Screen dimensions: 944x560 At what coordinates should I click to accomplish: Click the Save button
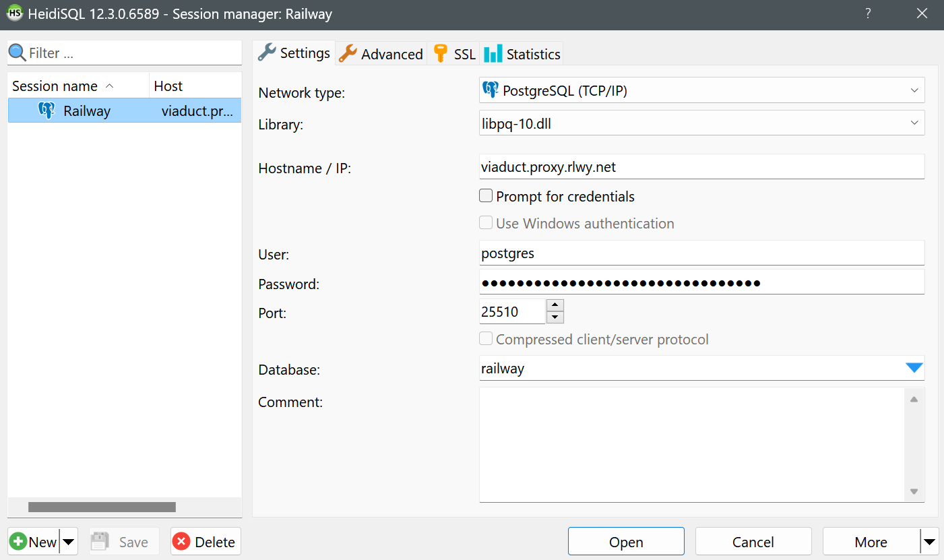[124, 542]
